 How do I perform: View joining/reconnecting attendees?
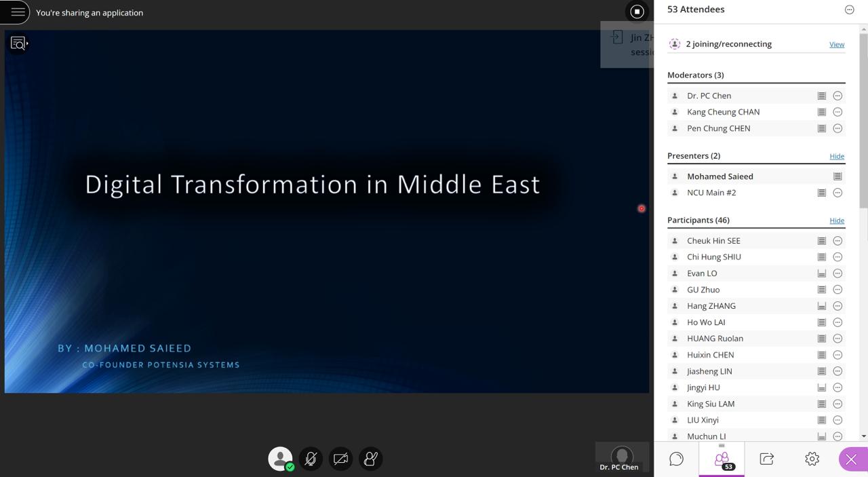pos(837,44)
